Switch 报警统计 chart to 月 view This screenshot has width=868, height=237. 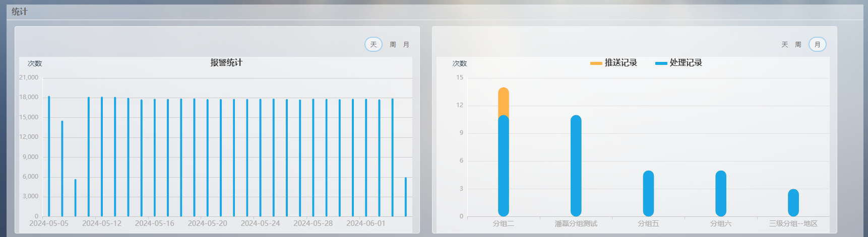(x=406, y=45)
